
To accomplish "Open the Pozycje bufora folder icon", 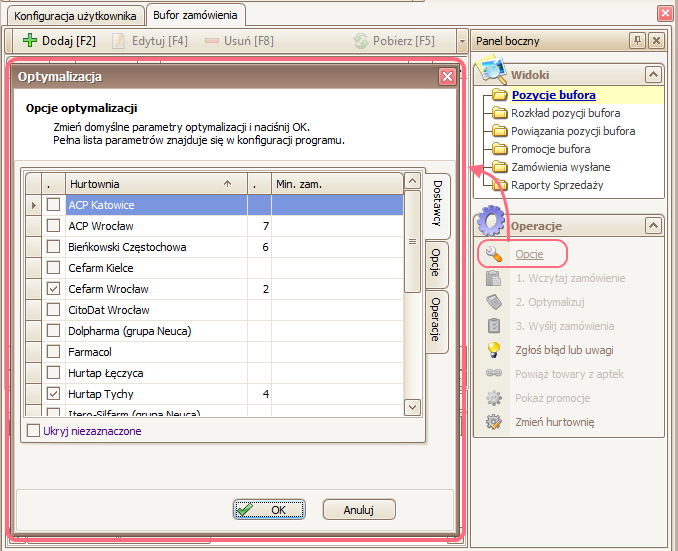I will point(500,96).
